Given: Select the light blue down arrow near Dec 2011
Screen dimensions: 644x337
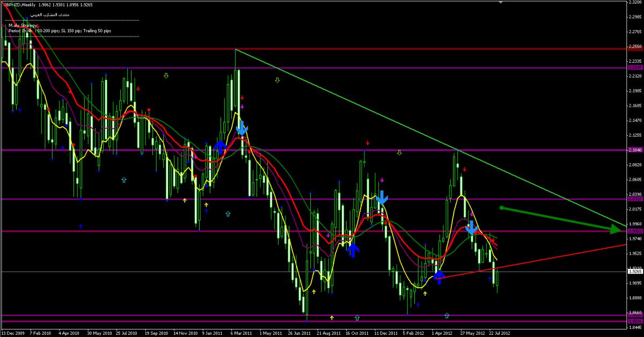Looking at the screenshot, I should (382, 198).
